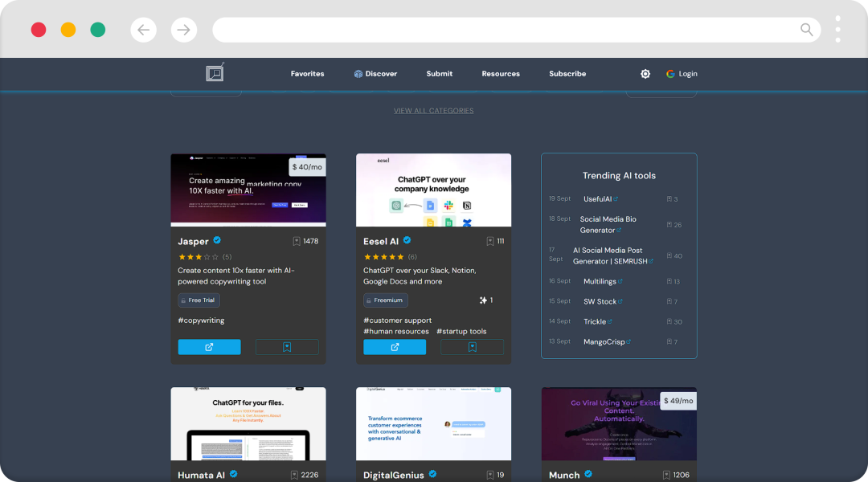Click the #human resources hashtag
This screenshot has height=482, width=868.
[x=395, y=332]
